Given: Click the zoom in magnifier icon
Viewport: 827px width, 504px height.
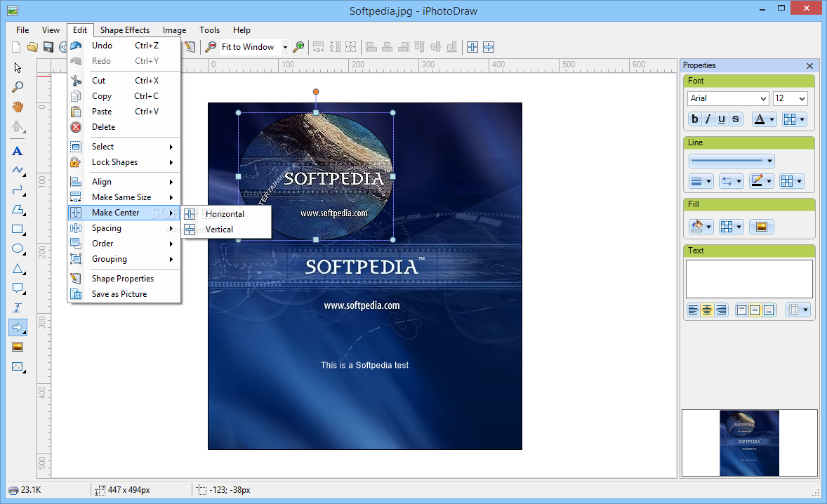Looking at the screenshot, I should click(298, 47).
